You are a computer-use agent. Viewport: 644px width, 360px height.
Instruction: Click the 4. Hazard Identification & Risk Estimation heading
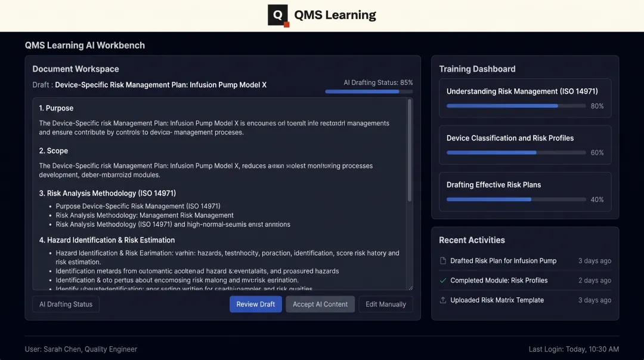tap(107, 240)
